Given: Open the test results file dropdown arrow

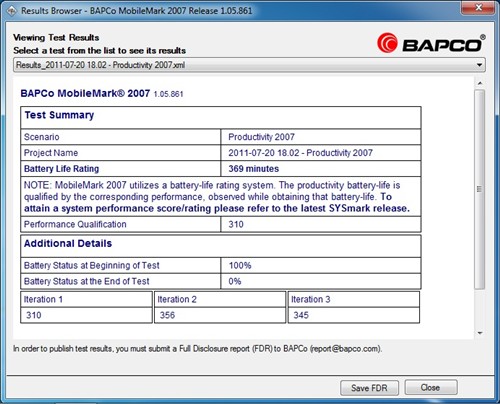Looking at the screenshot, I should click(480, 65).
